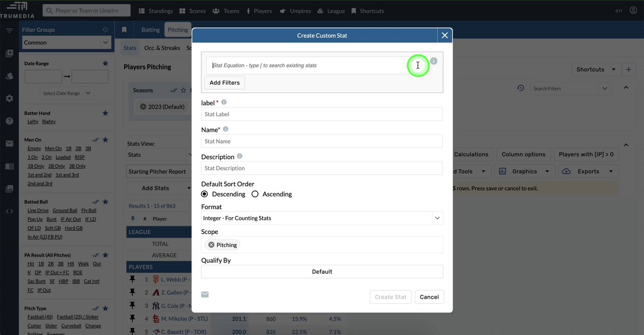Click the info icon beside stat equation

pos(434,61)
